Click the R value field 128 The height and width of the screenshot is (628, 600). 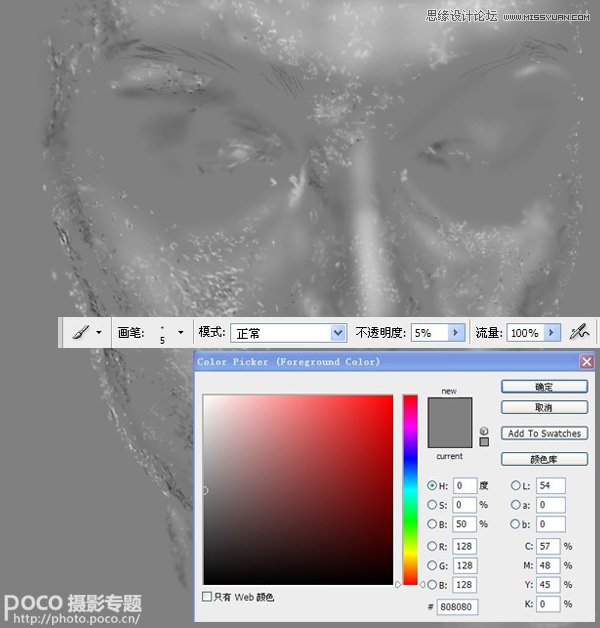[x=465, y=546]
